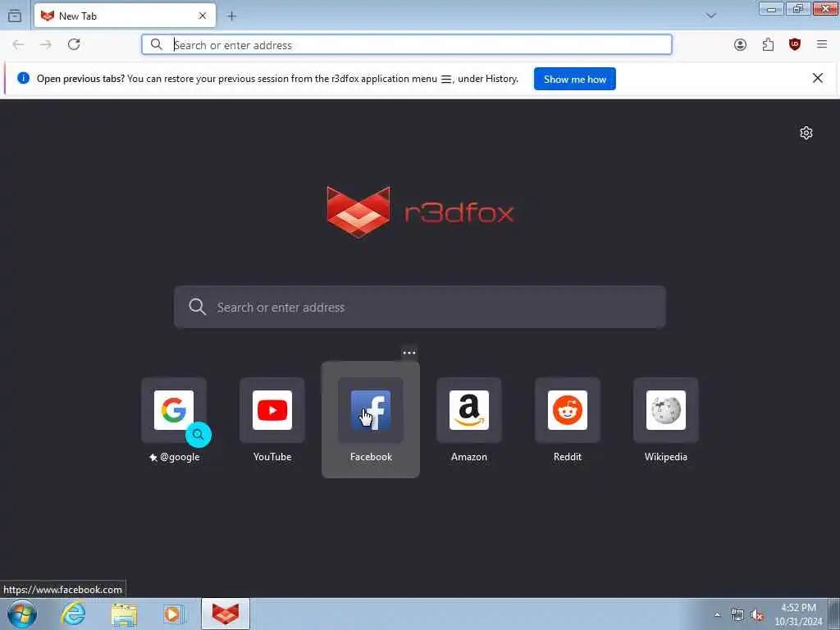Click the Wikipedia label text
This screenshot has height=630, width=840.
coord(666,457)
